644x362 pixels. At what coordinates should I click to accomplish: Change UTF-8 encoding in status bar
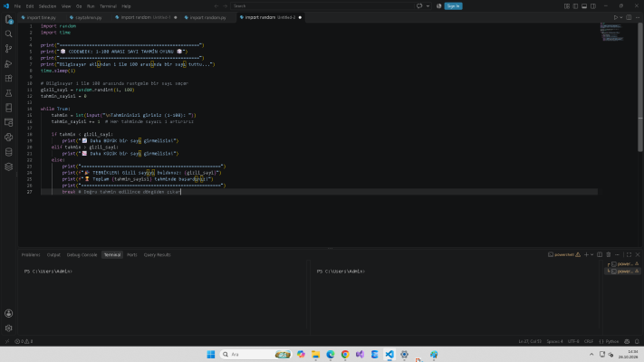573,341
